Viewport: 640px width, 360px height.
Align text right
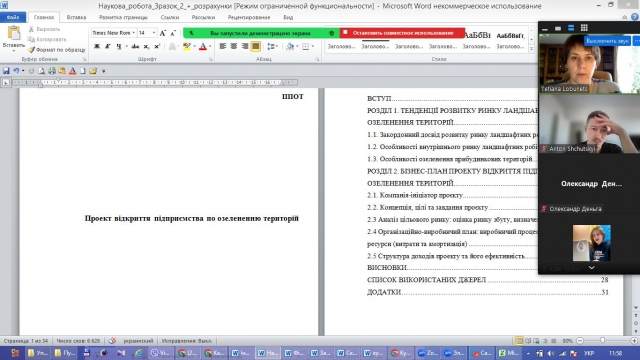(x=244, y=47)
